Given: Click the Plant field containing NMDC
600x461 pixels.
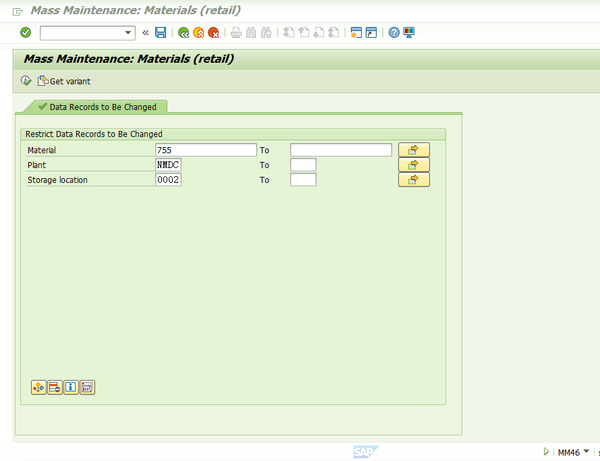Looking at the screenshot, I should [x=168, y=165].
